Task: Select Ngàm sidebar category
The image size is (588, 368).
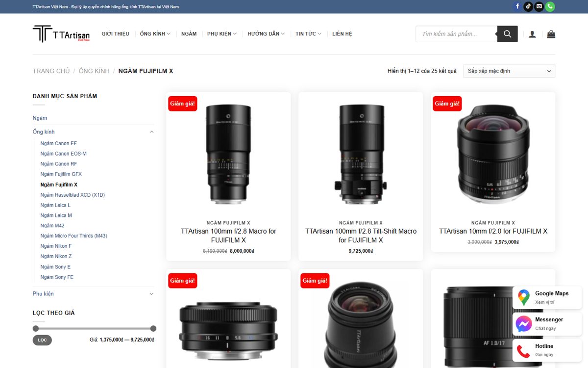Action: 40,118
